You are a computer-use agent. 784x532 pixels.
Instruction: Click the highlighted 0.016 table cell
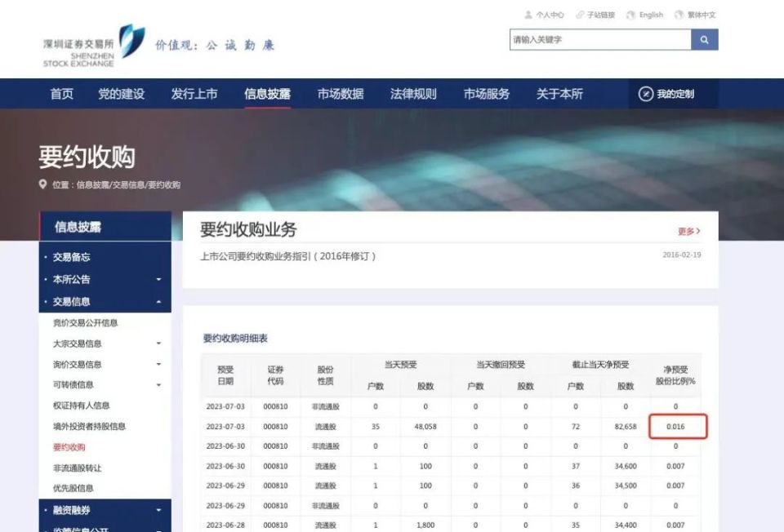pos(677,426)
